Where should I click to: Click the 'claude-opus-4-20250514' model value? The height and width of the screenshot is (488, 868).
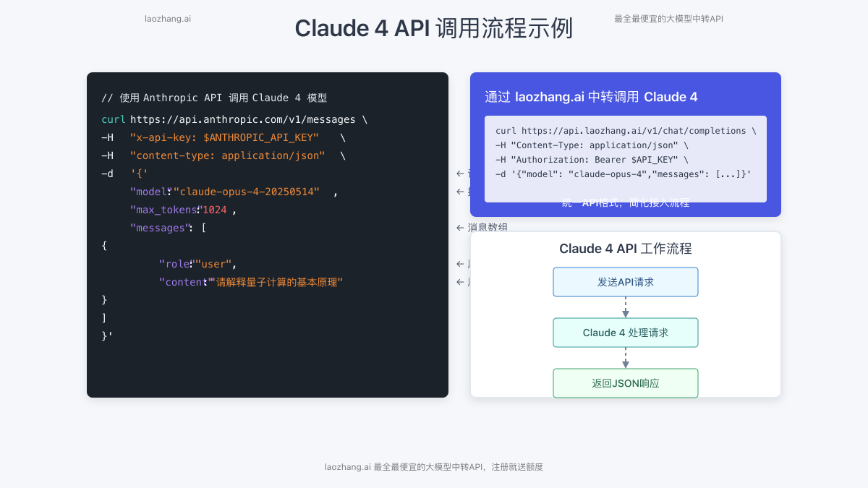[x=246, y=192]
